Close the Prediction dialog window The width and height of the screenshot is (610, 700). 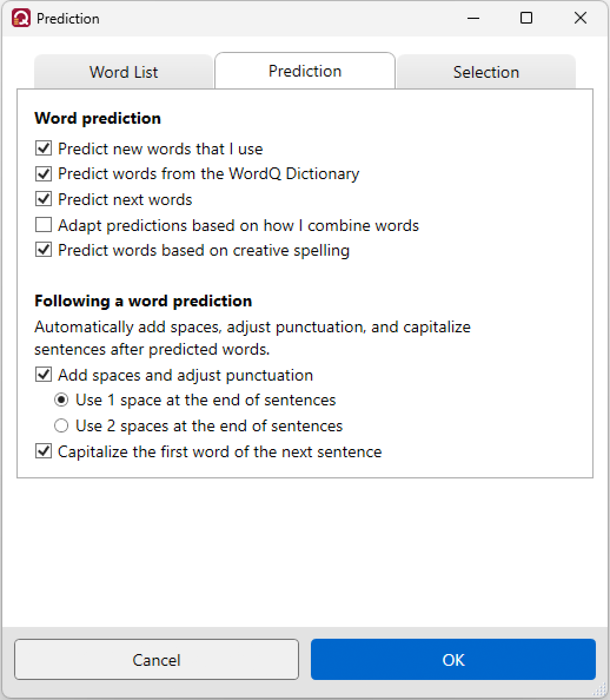(x=581, y=18)
